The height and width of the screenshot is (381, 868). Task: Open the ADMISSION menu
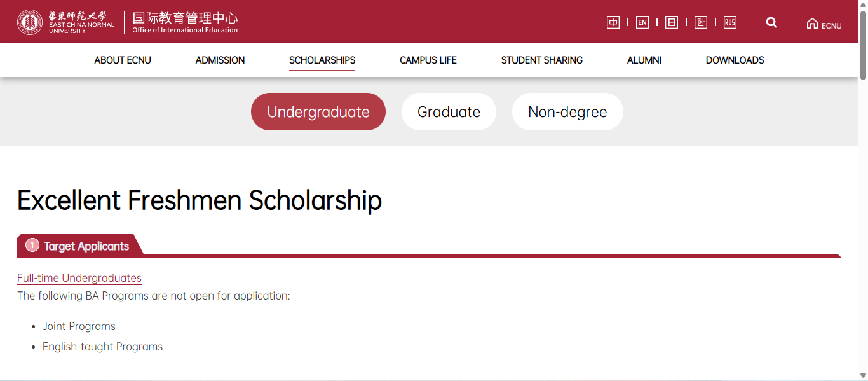(x=220, y=60)
